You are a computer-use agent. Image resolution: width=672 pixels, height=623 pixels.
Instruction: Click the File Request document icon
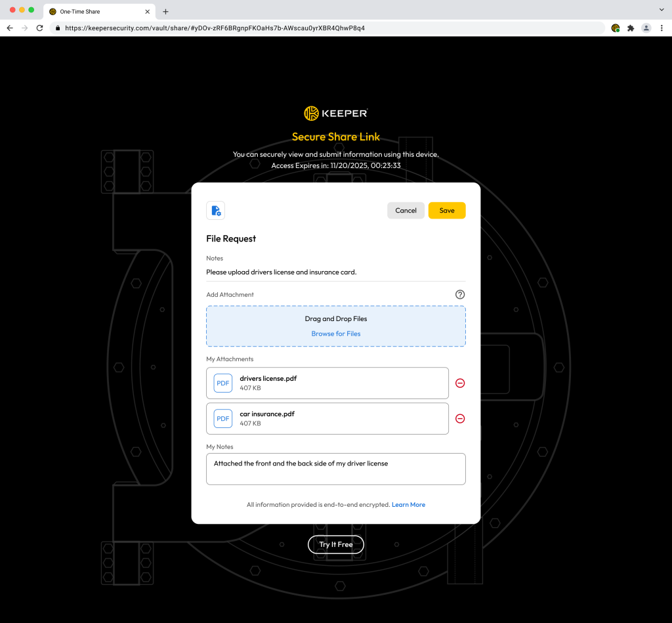215,210
